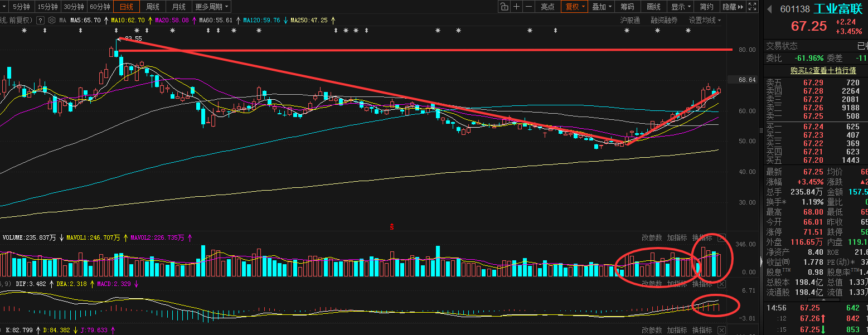
Task: Switch to the 周线 weekly tab
Action: pos(153,7)
